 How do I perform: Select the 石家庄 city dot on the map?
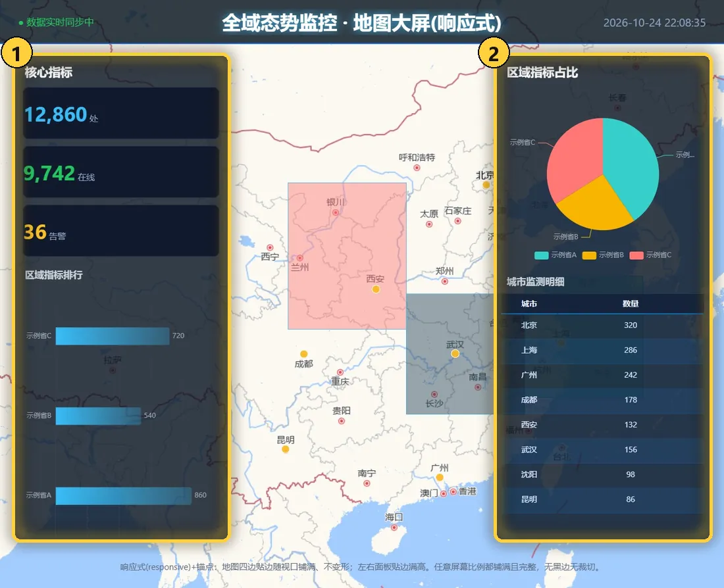click(457, 221)
